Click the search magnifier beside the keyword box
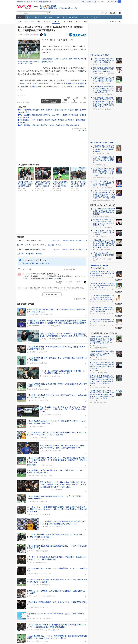The height and width of the screenshot is (644, 138). tap(49, 13)
